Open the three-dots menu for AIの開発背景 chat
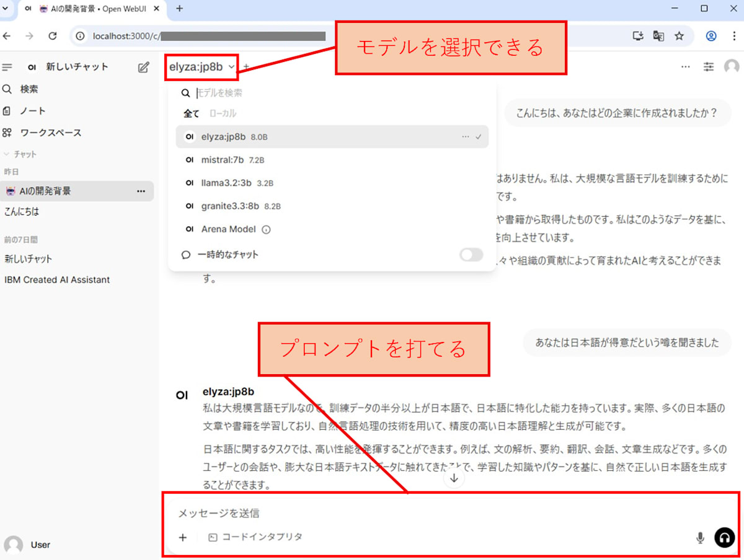This screenshot has width=744, height=560. click(141, 191)
